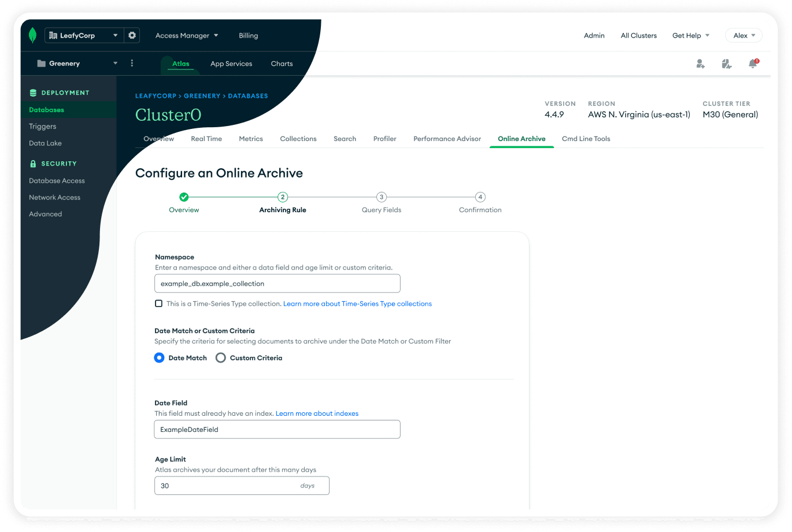The height and width of the screenshot is (532, 792).
Task: Open the project activity feed icon
Action: [727, 64]
